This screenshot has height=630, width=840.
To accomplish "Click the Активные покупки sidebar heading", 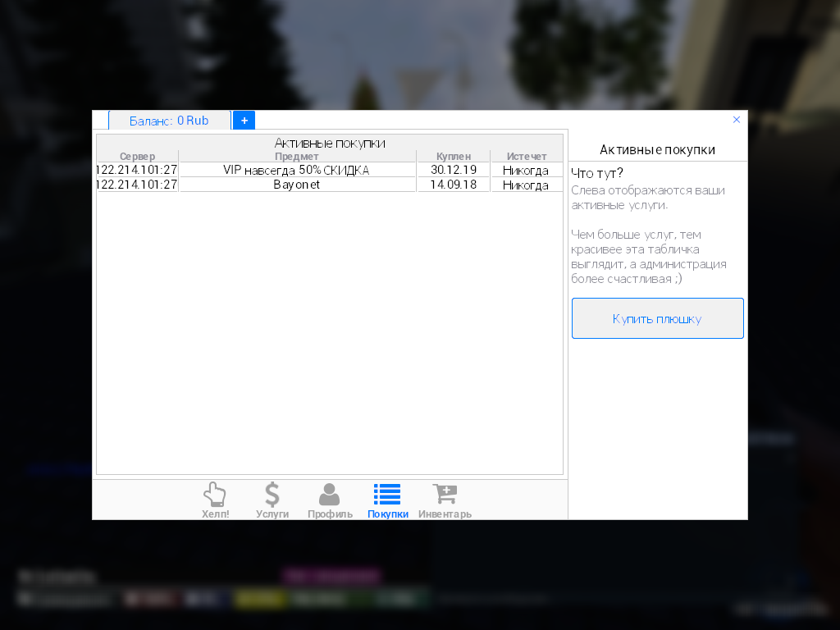I will coord(657,149).
